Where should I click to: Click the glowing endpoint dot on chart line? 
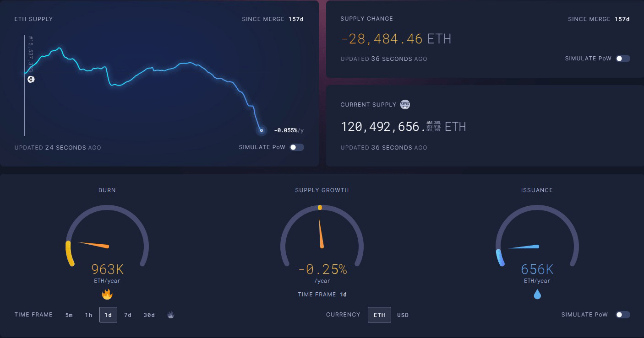262,130
